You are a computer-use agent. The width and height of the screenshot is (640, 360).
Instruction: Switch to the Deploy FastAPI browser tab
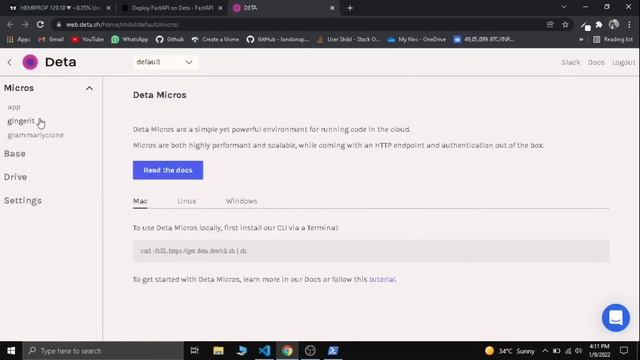pos(172,8)
